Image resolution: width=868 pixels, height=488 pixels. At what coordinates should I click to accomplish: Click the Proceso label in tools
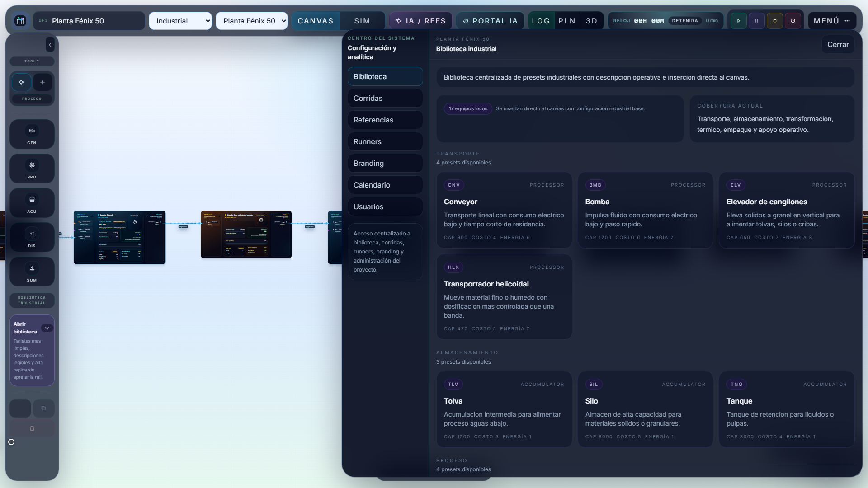click(x=32, y=99)
